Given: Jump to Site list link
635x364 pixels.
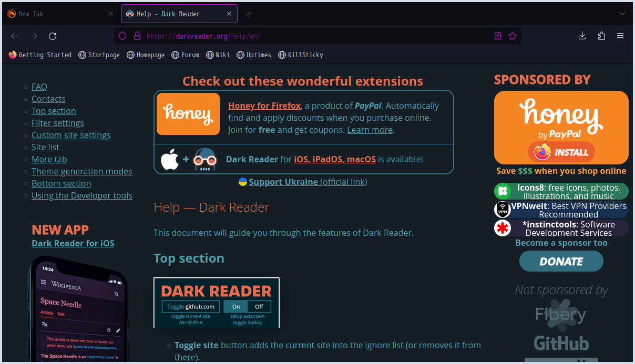Looking at the screenshot, I should [45, 147].
